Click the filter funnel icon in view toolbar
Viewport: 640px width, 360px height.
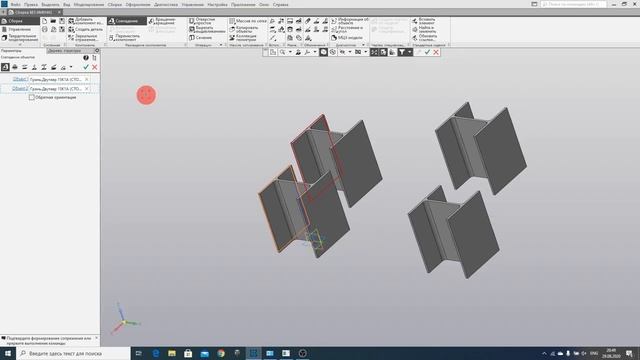pyautogui.click(x=402, y=52)
